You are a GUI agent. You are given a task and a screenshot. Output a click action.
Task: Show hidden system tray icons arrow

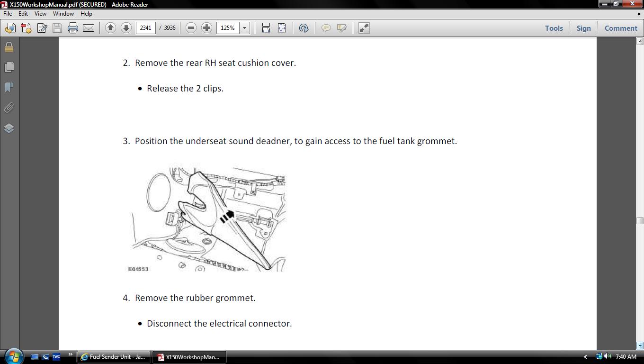coord(585,357)
